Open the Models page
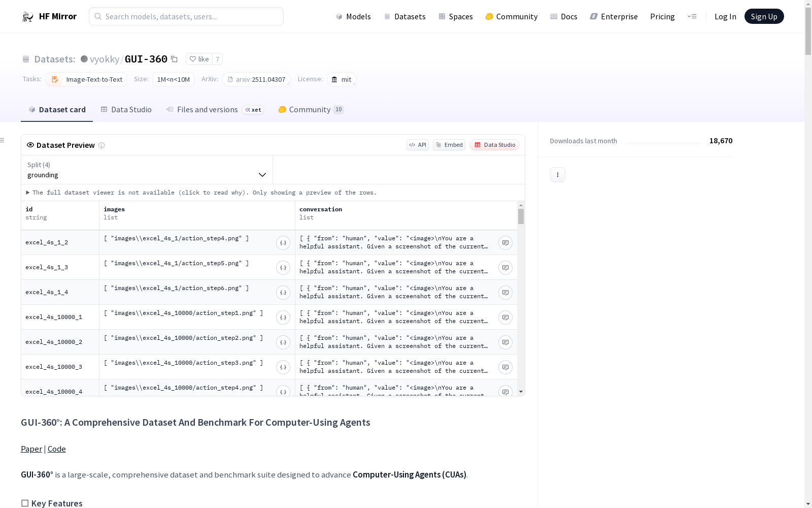This screenshot has height=508, width=812. click(353, 16)
